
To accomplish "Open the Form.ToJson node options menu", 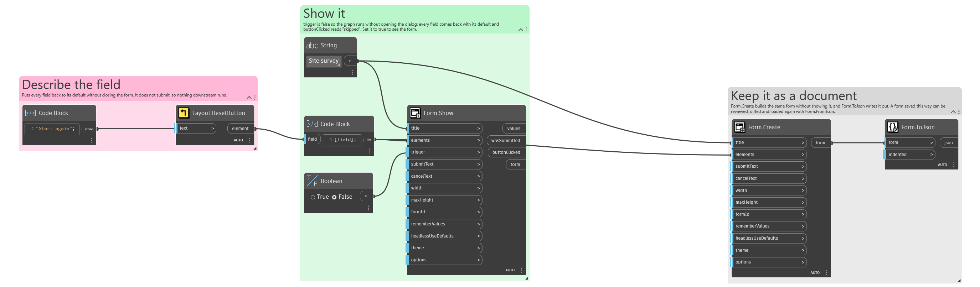I will pyautogui.click(x=954, y=165).
